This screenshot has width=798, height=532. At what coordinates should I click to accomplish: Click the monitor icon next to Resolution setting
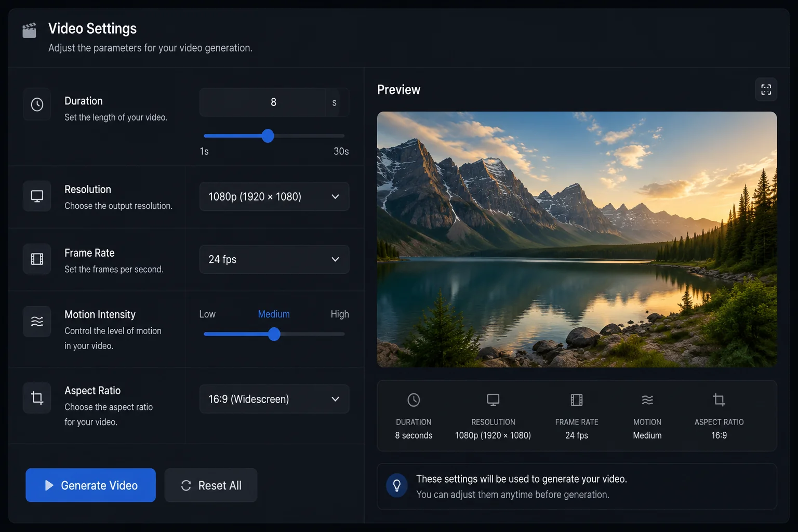(x=37, y=196)
